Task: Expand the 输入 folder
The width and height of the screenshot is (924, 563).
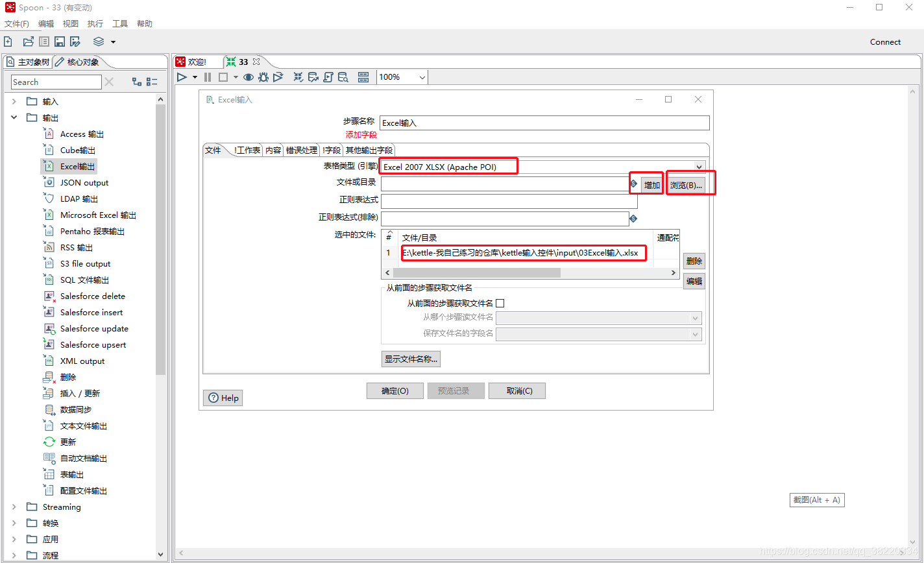Action: [14, 101]
